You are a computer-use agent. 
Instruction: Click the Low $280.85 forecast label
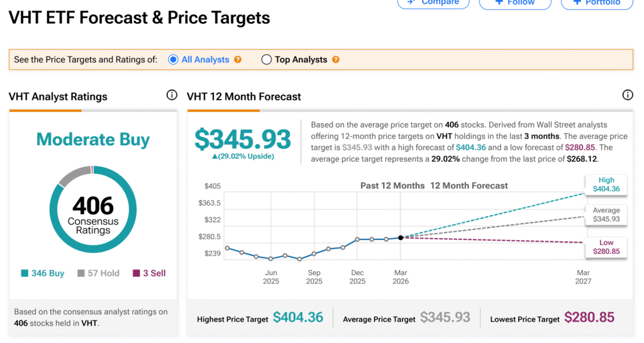pyautogui.click(x=606, y=247)
